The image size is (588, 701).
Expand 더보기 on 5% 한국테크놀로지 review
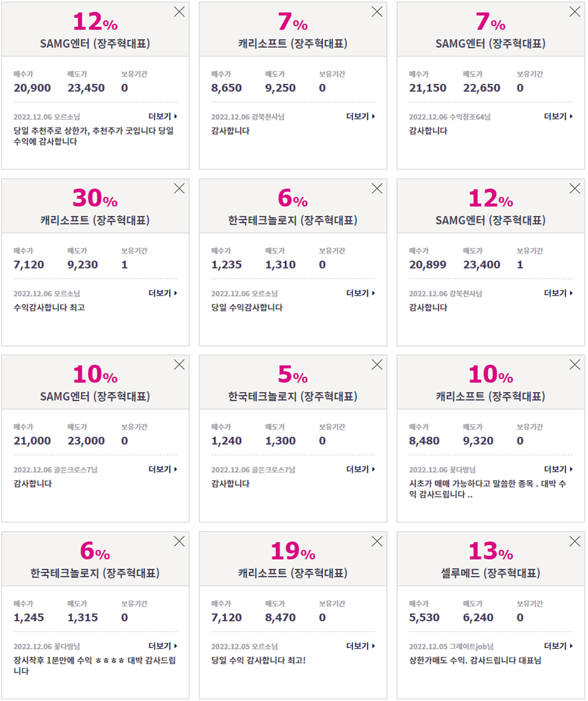[361, 469]
